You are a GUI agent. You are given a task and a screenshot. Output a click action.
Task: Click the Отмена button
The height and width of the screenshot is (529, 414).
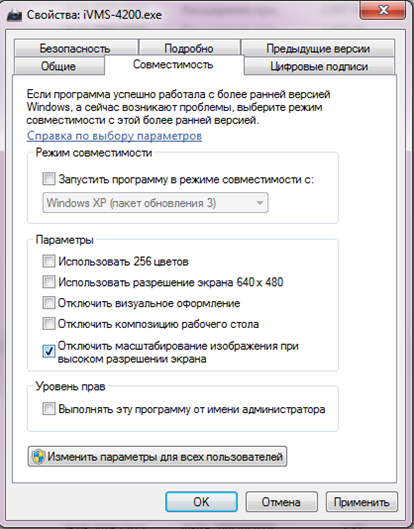tap(281, 502)
